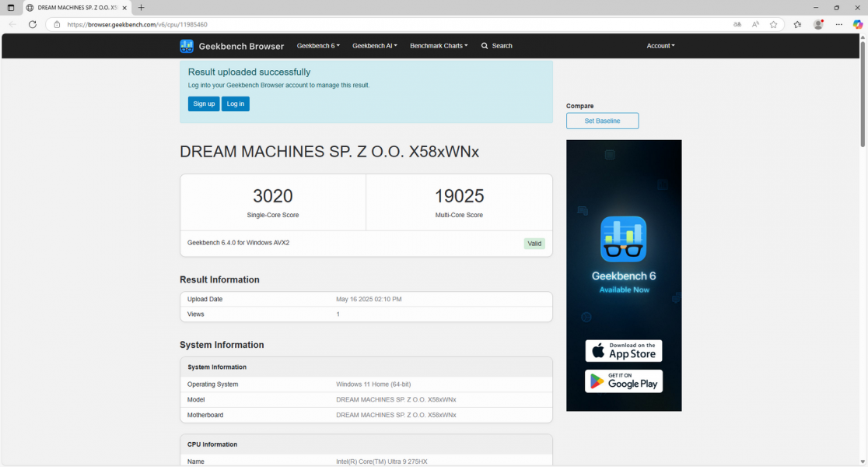Expand the Geekbench 6 dropdown menu
This screenshot has height=467, width=868.
pyautogui.click(x=318, y=46)
